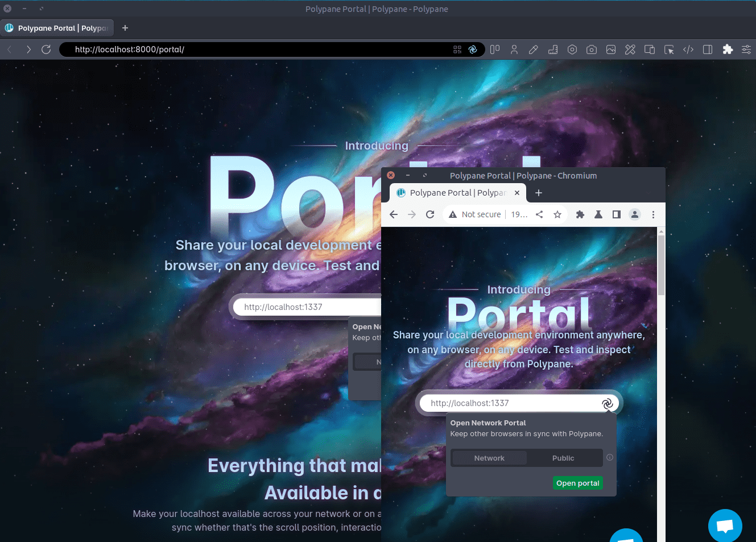Click the green Open portal button
The width and height of the screenshot is (756, 542).
577,483
